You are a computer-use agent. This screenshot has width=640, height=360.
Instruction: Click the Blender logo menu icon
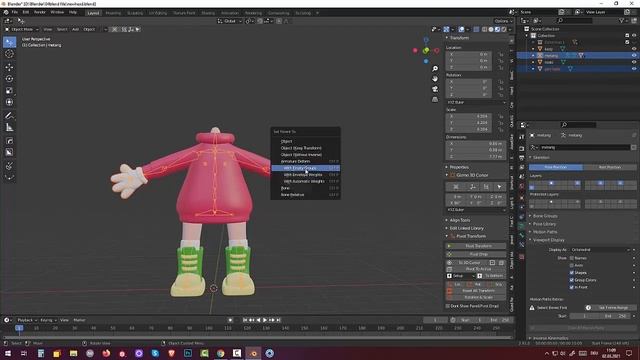6,12
